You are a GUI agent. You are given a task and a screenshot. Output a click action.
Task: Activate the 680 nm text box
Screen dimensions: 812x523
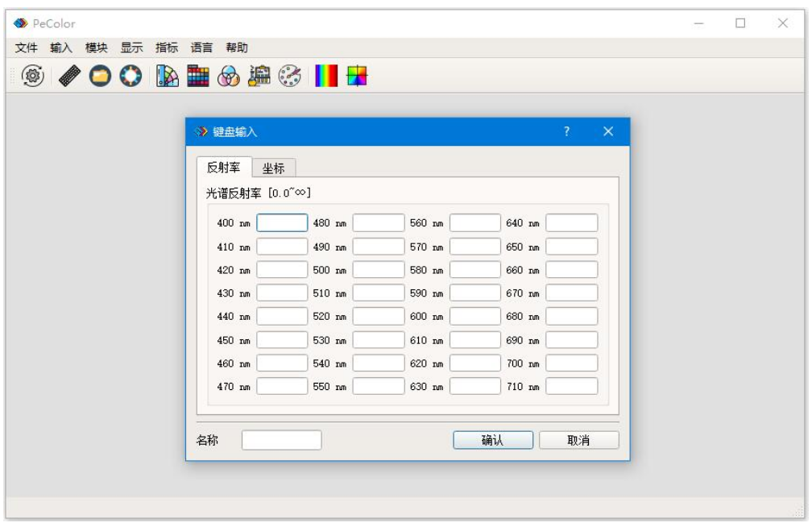pos(572,317)
